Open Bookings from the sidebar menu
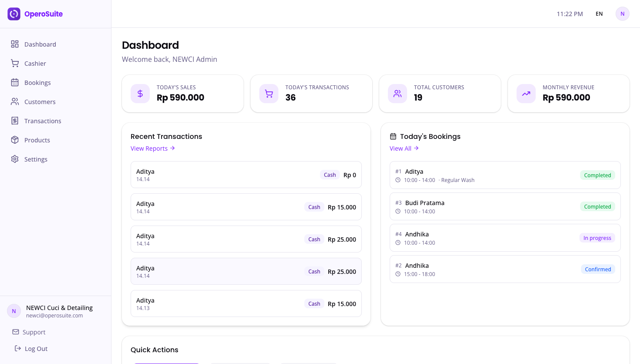The height and width of the screenshot is (364, 640). tap(37, 82)
